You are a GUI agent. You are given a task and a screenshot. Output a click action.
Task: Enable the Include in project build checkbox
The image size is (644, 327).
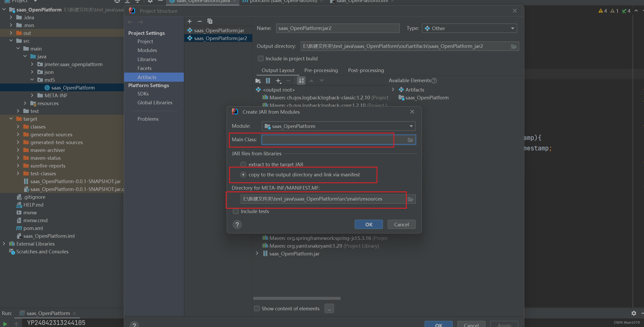click(261, 58)
